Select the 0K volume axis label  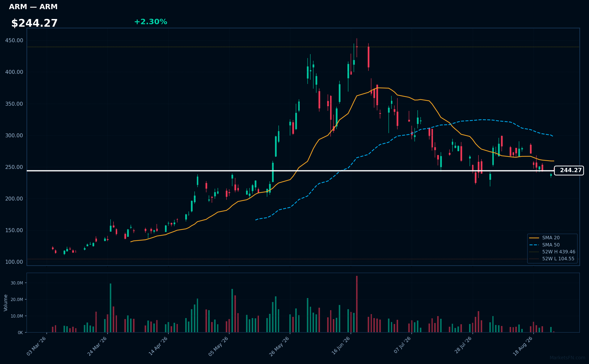(x=20, y=333)
